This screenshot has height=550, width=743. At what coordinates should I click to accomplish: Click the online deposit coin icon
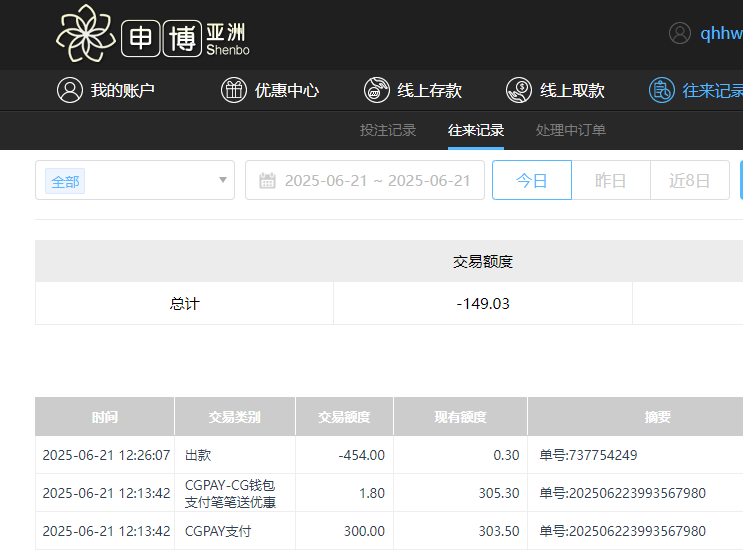pyautogui.click(x=376, y=90)
